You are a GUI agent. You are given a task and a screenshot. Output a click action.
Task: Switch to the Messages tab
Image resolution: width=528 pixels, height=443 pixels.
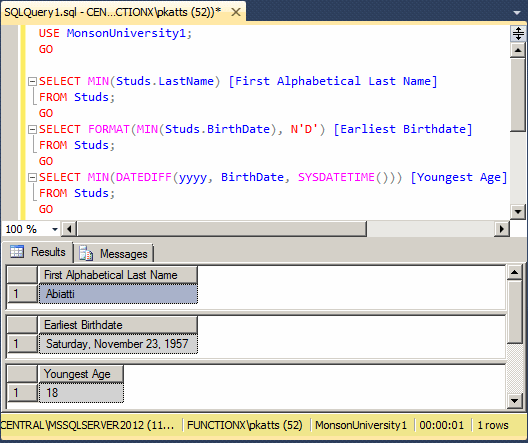tap(114, 253)
